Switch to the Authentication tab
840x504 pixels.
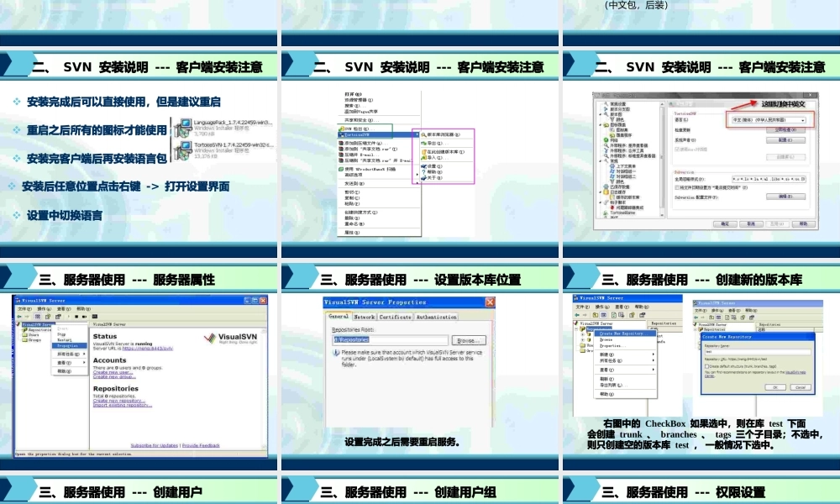[x=437, y=317]
